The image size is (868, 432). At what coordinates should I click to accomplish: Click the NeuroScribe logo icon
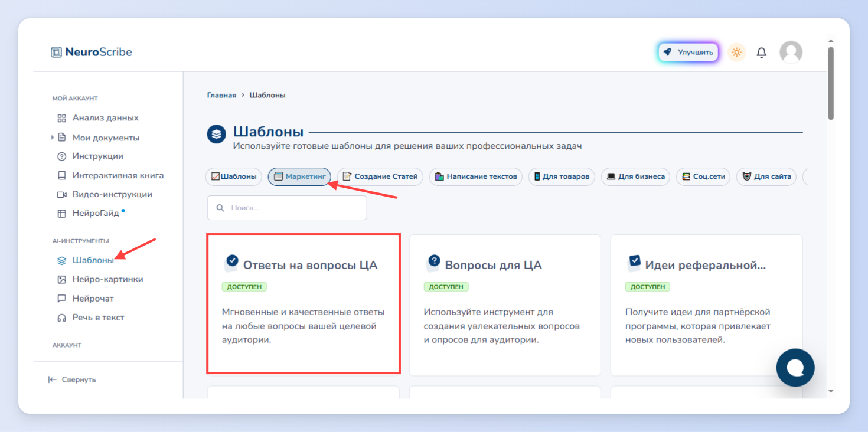click(56, 52)
